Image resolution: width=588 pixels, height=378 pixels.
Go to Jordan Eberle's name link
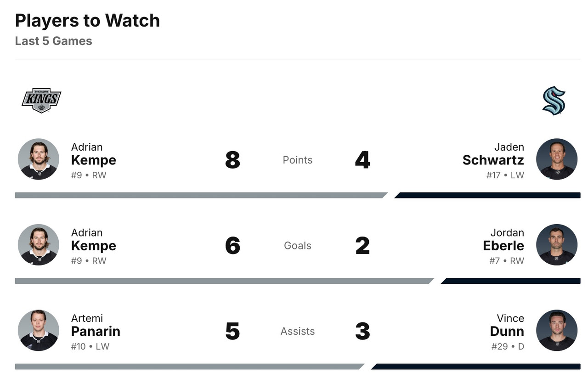pyautogui.click(x=503, y=246)
